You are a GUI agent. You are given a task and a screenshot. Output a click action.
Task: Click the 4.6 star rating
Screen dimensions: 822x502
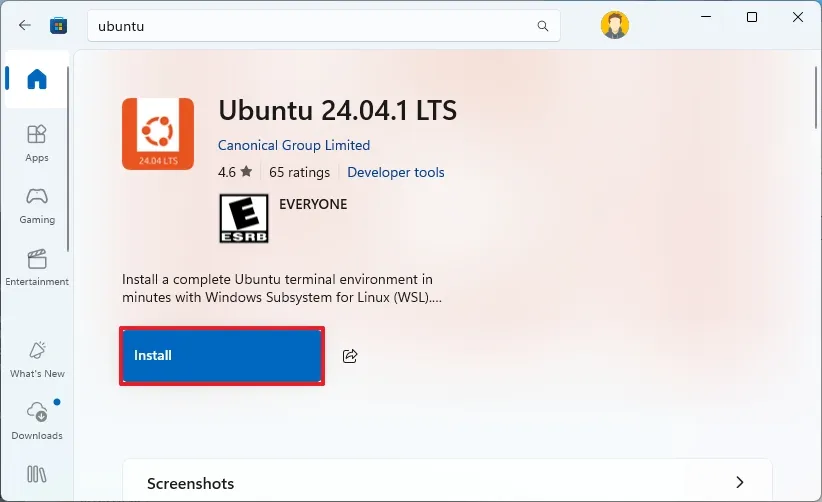tap(235, 172)
